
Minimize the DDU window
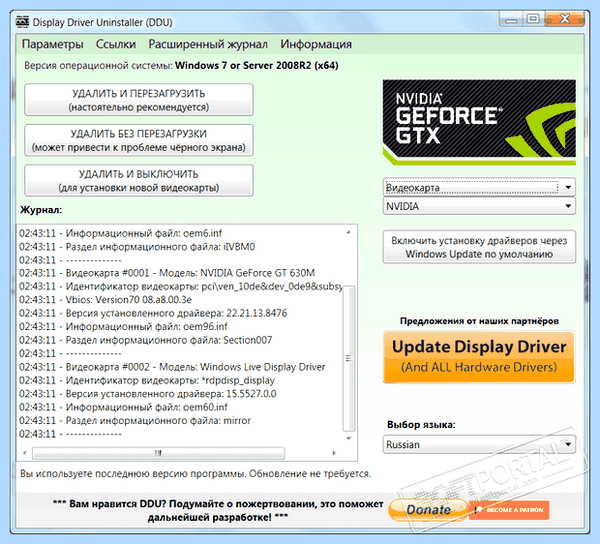point(511,19)
